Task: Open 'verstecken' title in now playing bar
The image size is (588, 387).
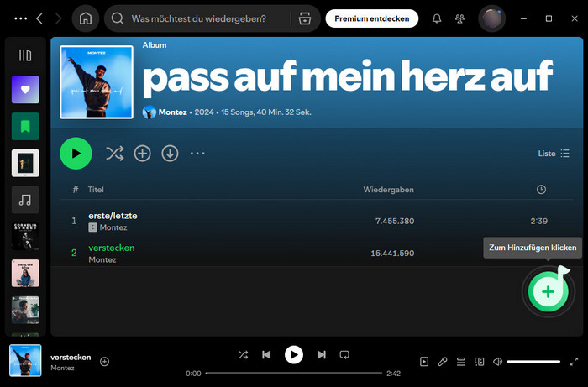Action: pos(71,357)
